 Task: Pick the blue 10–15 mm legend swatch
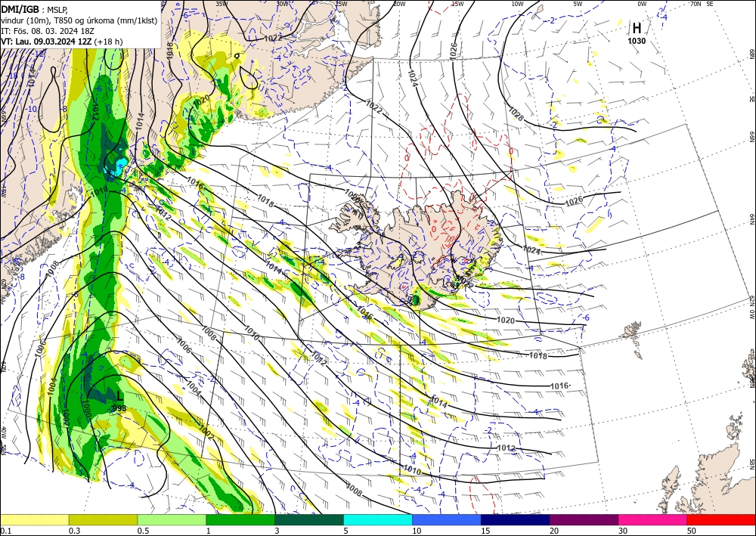pos(447,519)
